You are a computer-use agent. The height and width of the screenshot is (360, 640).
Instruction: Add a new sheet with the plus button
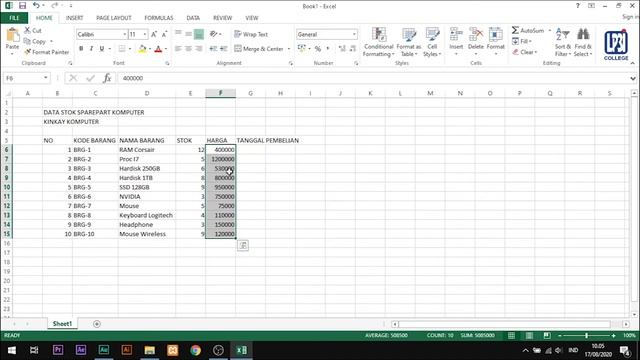[97, 324]
